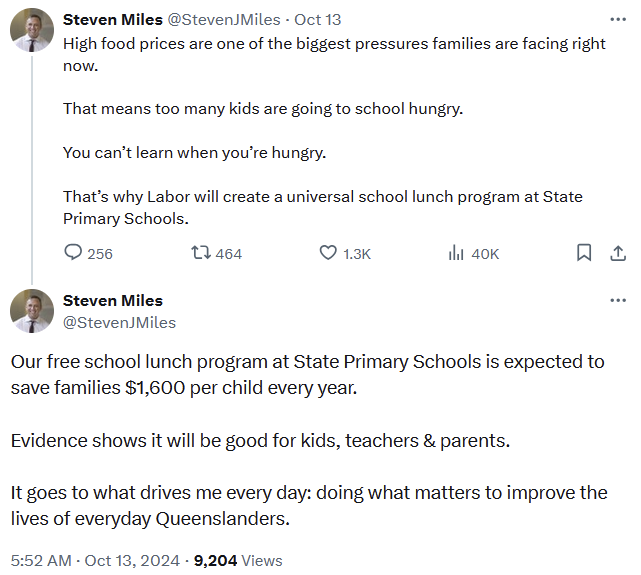The height and width of the screenshot is (575, 641).
Task: Open Steven Miles' avatar on first tweet
Action: (x=31, y=30)
